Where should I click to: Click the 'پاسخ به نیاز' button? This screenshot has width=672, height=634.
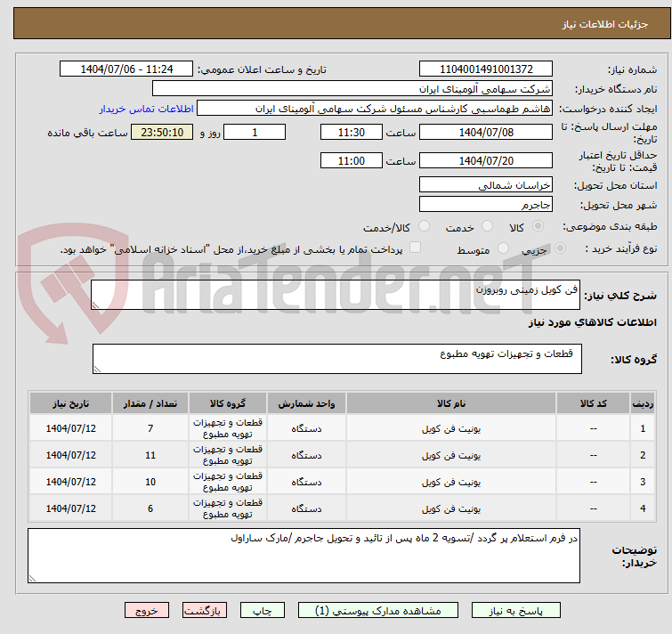coord(516,611)
